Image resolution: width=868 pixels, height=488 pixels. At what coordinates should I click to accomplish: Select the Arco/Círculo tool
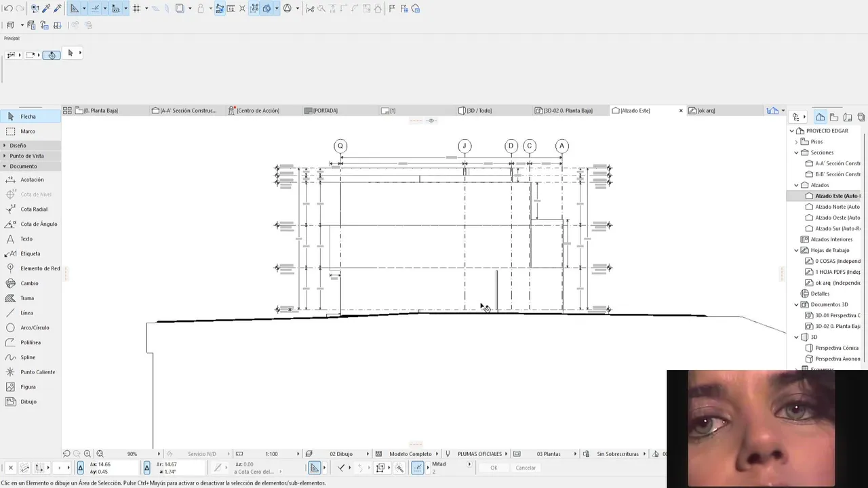pos(31,327)
